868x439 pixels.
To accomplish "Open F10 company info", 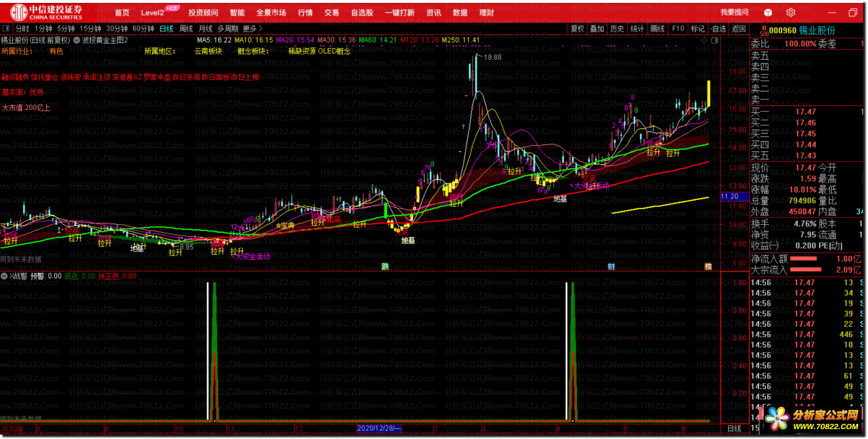I will pyautogui.click(x=678, y=28).
